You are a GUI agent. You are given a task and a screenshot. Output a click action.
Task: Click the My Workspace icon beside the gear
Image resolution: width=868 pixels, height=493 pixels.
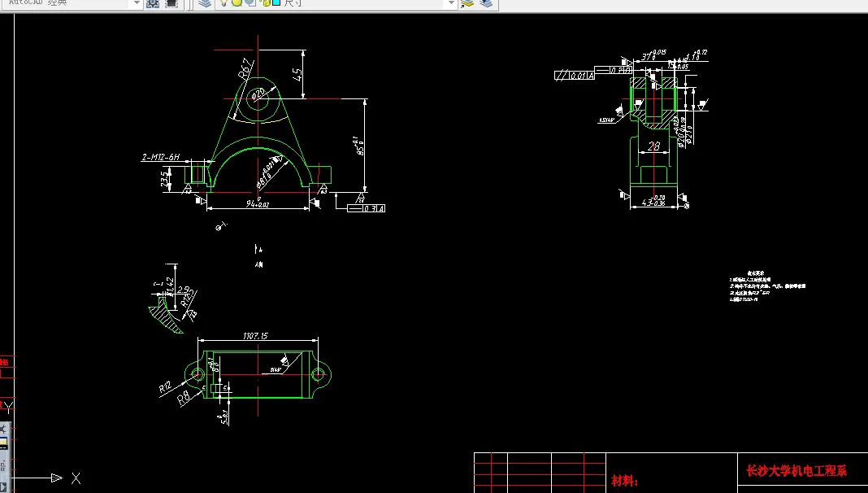point(171,4)
